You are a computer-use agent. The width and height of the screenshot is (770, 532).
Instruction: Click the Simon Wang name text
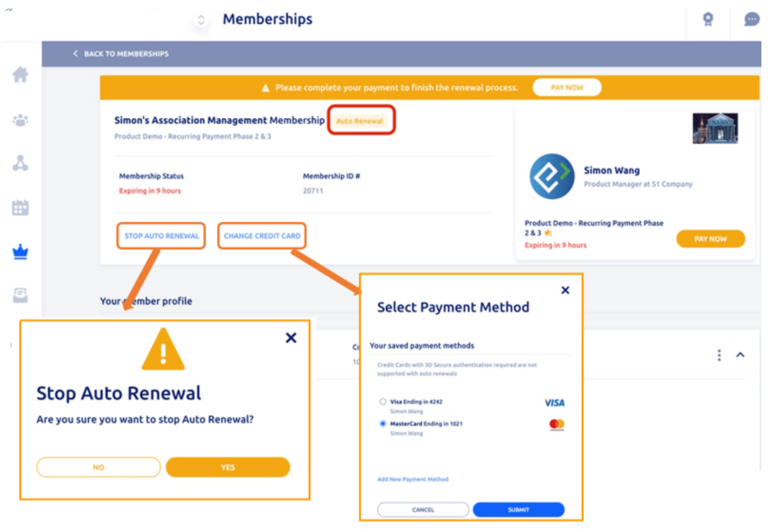pos(612,170)
